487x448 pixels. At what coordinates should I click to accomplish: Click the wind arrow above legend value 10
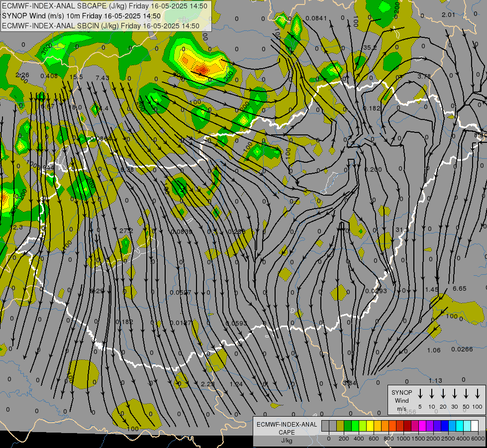(x=432, y=394)
